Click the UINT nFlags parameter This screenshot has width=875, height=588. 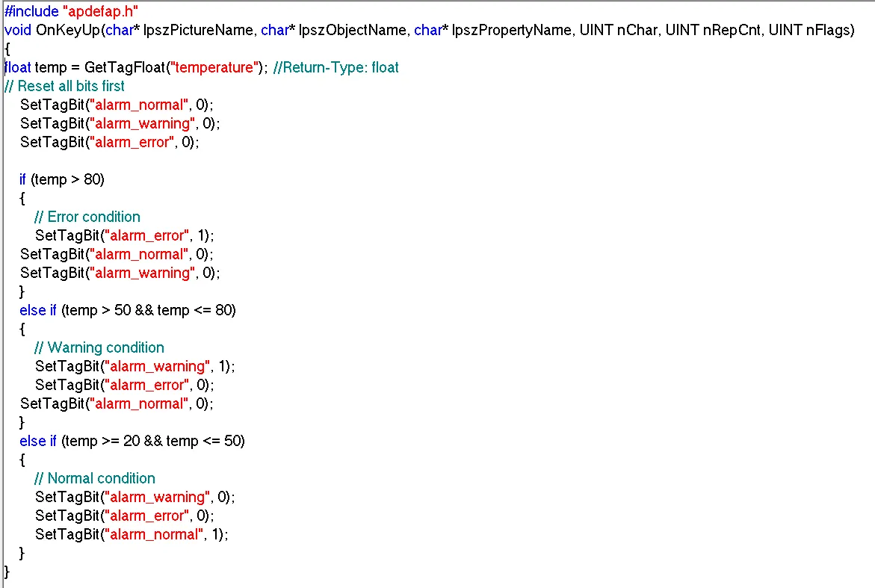(x=809, y=30)
